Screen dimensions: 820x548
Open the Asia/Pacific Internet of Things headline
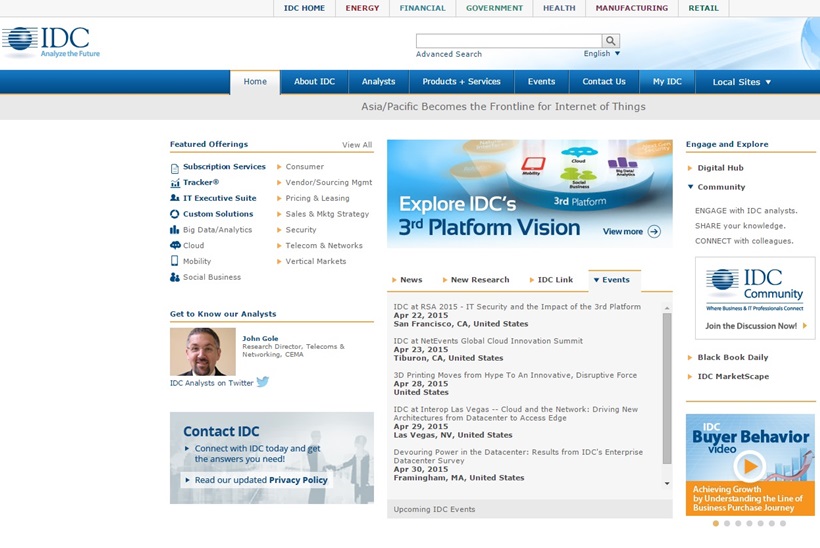pos(503,107)
